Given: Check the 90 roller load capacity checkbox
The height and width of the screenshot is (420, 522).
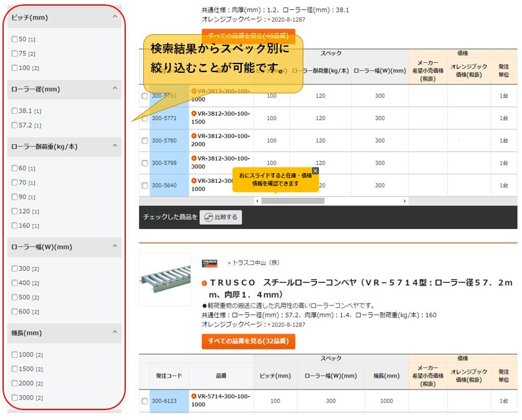Looking at the screenshot, I should tap(14, 197).
